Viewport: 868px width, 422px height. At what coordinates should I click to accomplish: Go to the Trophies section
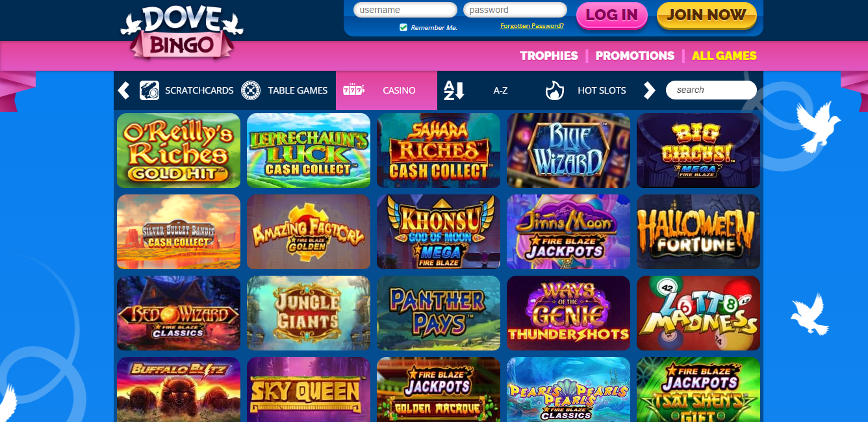pos(549,56)
